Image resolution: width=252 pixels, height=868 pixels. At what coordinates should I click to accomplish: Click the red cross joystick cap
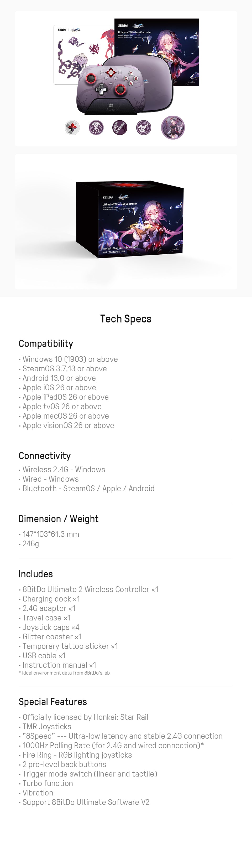72,128
